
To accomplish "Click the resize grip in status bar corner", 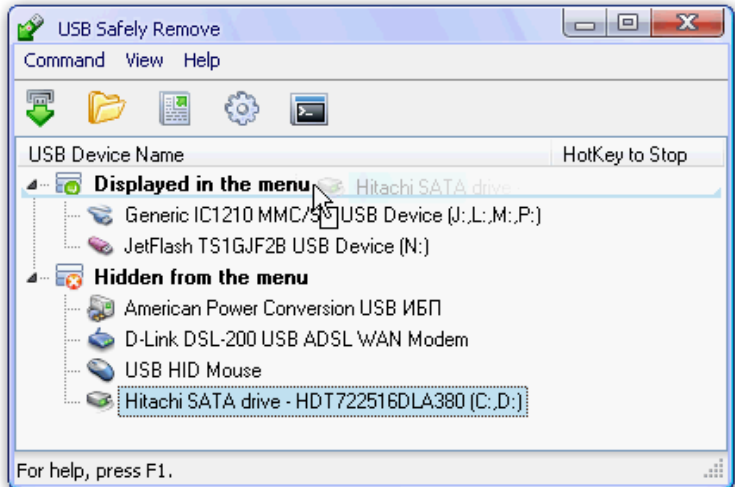I will (714, 469).
